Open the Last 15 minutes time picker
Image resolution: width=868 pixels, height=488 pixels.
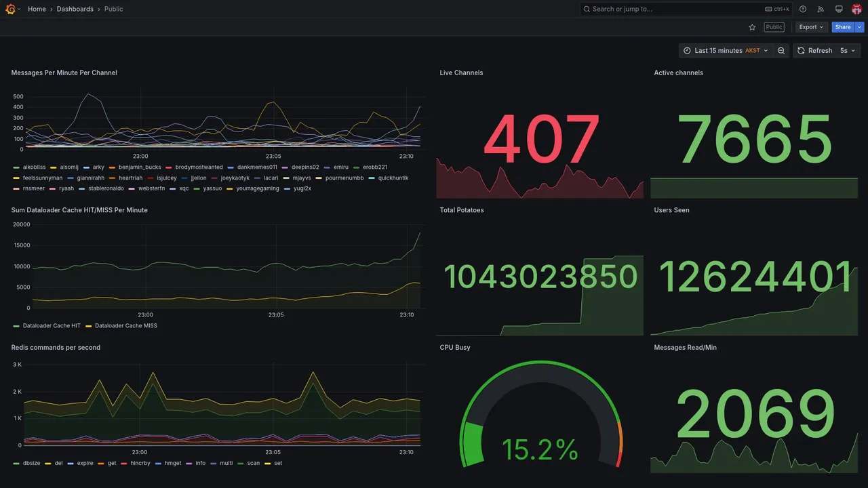(726, 51)
